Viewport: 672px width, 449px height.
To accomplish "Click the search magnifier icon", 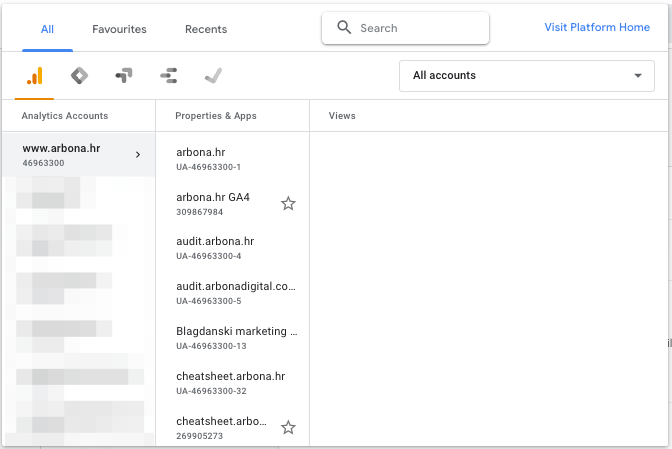I will 344,27.
